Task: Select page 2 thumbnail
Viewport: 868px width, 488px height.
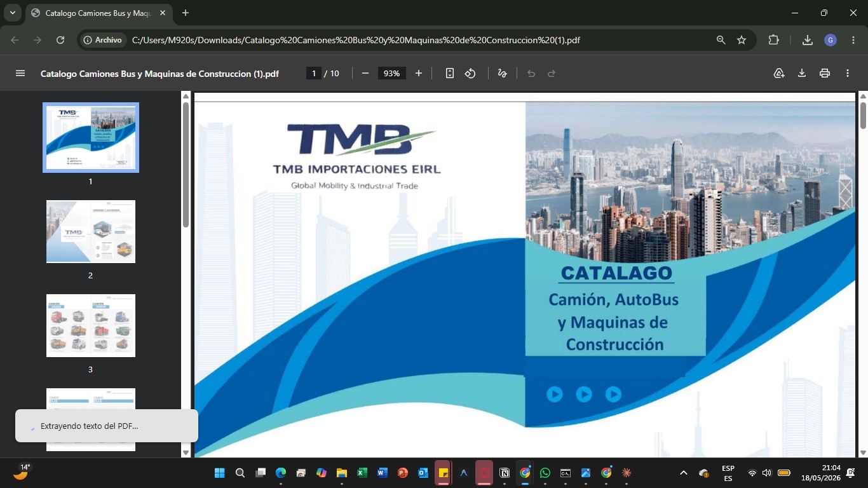Action: point(91,231)
